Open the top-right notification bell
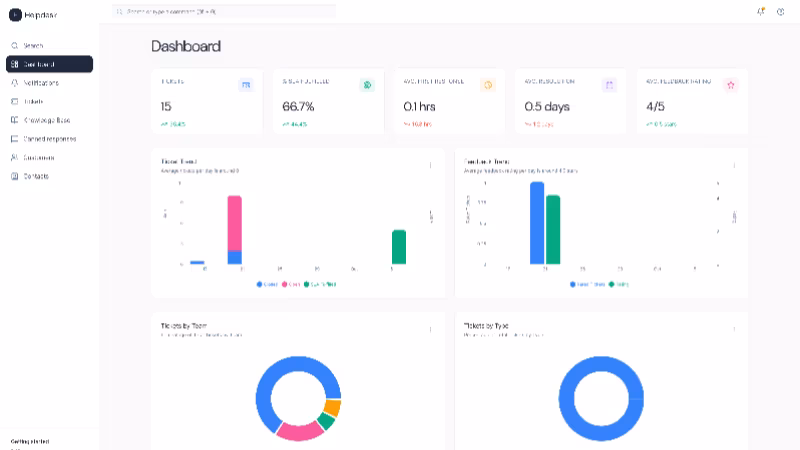The width and height of the screenshot is (800, 450). (x=761, y=11)
